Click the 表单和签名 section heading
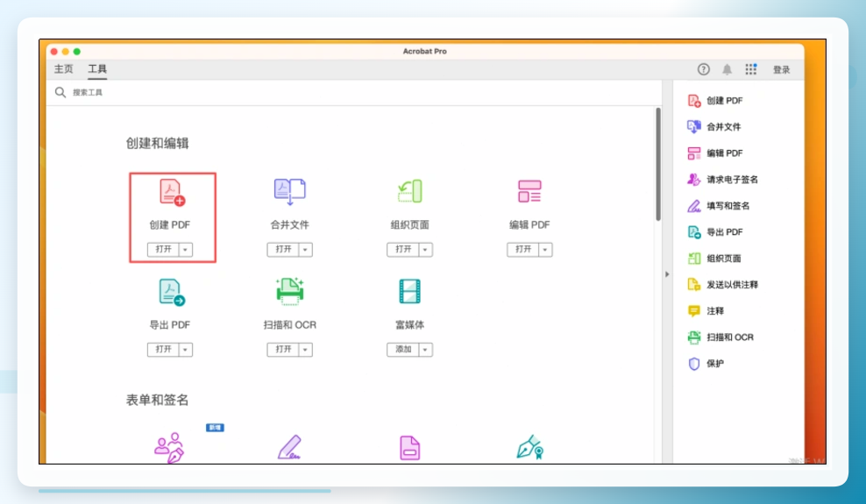The image size is (866, 504). click(x=158, y=400)
